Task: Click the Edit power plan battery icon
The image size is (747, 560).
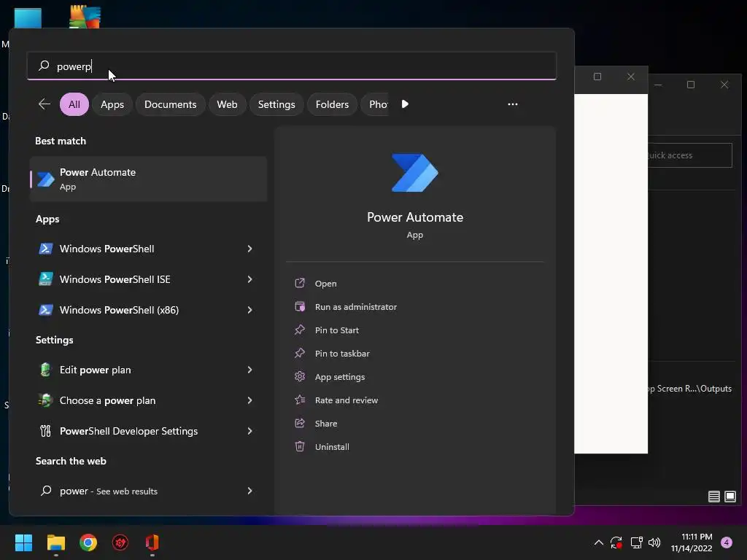Action: pyautogui.click(x=46, y=370)
